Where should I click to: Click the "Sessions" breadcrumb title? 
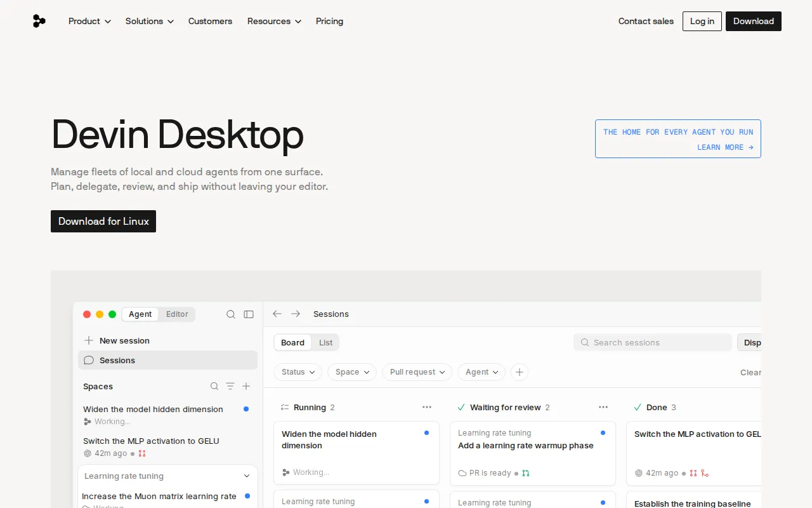coord(331,314)
